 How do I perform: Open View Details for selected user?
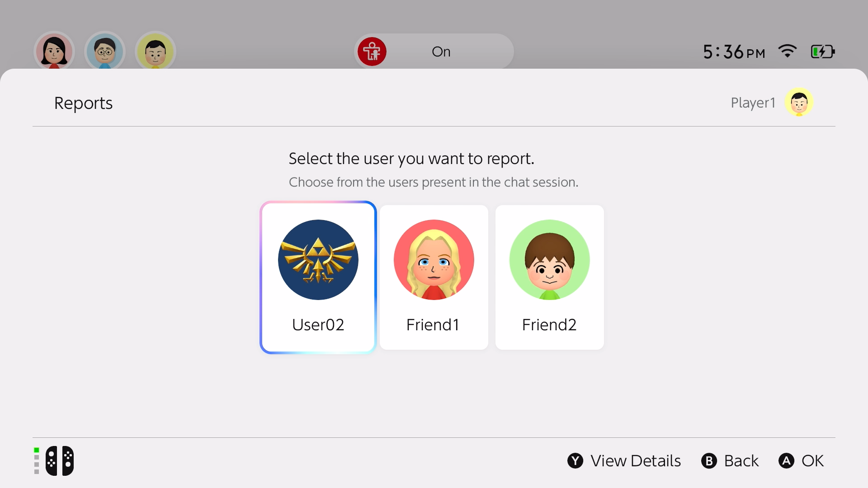coord(635,460)
